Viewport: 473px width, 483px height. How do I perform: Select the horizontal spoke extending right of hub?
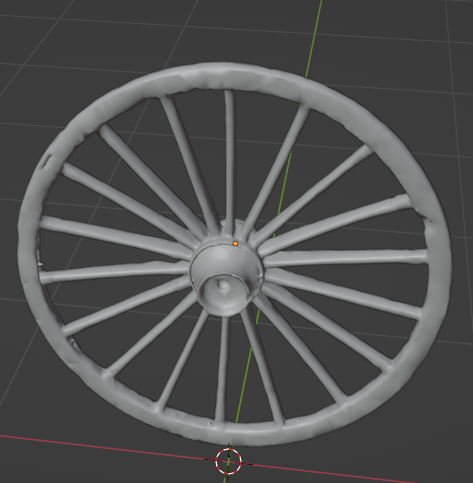[x=345, y=258]
